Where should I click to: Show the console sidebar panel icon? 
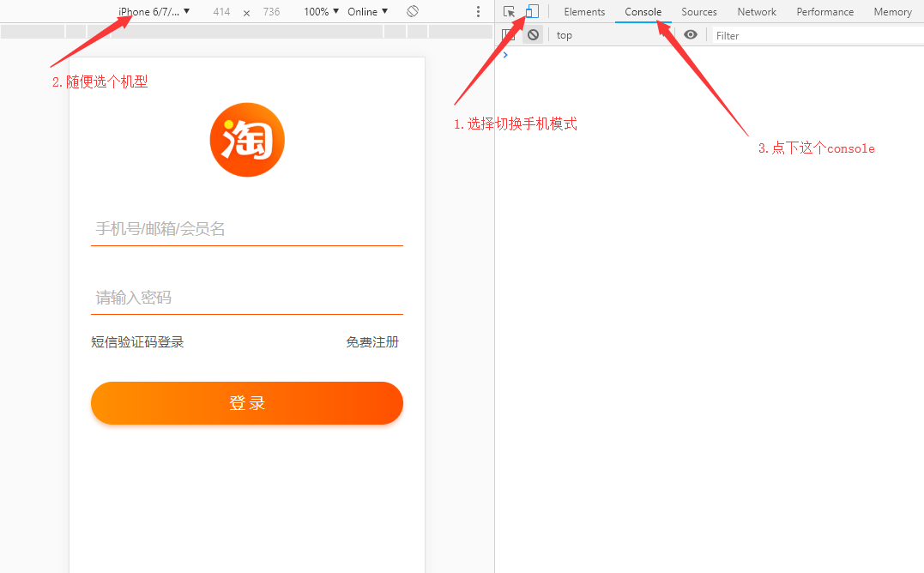click(509, 35)
